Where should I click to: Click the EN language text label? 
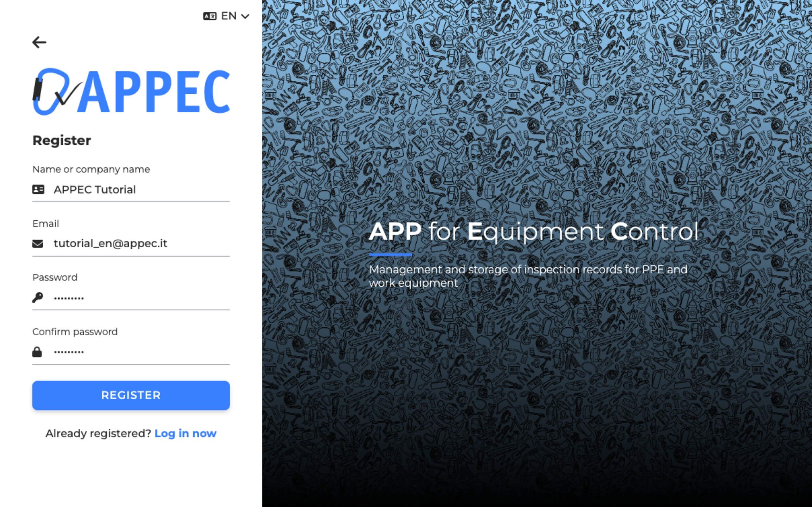click(228, 16)
